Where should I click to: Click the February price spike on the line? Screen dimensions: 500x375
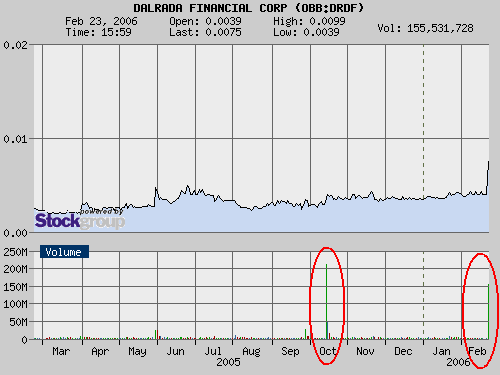tap(488, 177)
